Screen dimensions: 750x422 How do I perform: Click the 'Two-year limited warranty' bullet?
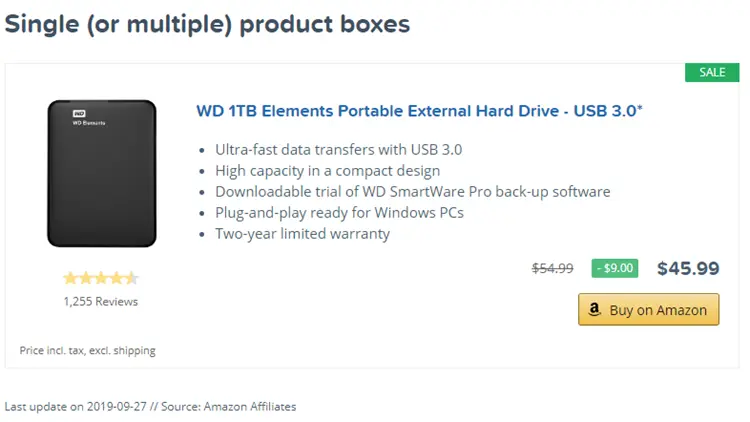302,234
